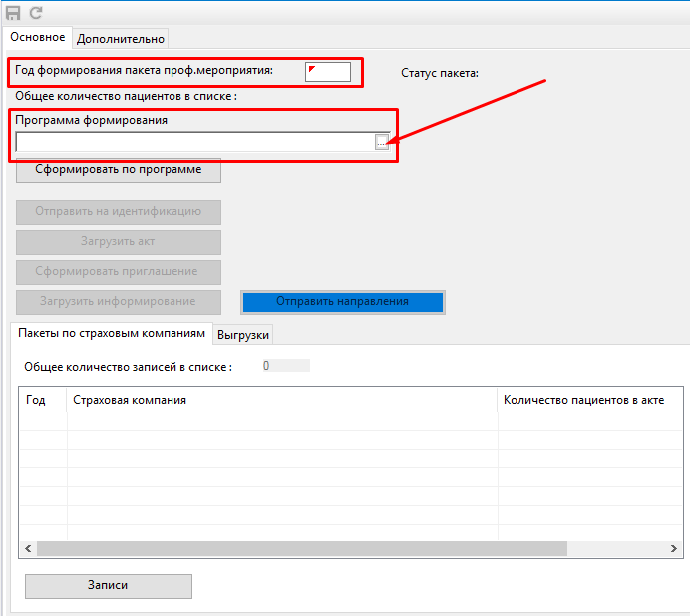Click the save (floppy disk) icon
Viewport: 690px width, 616px height.
14,13
